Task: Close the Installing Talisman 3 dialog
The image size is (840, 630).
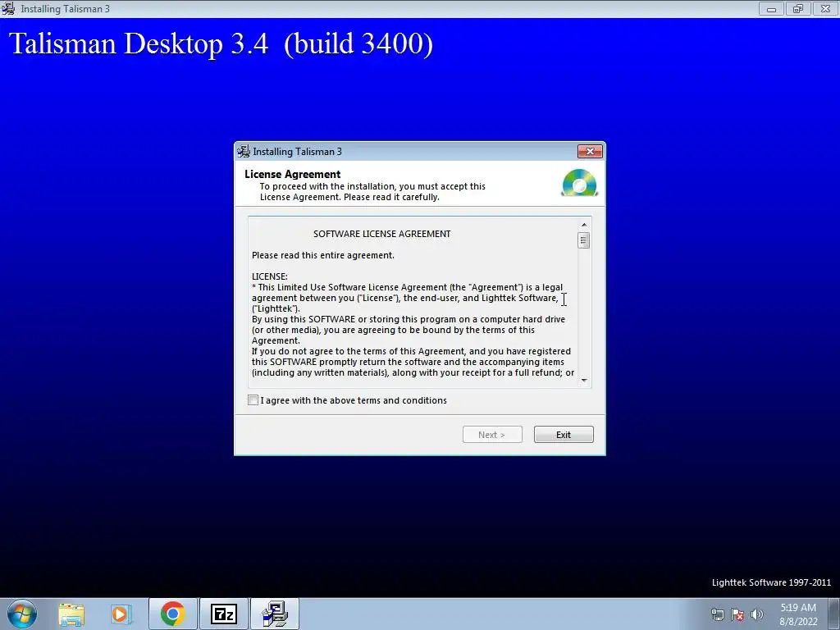Action: pyautogui.click(x=590, y=152)
